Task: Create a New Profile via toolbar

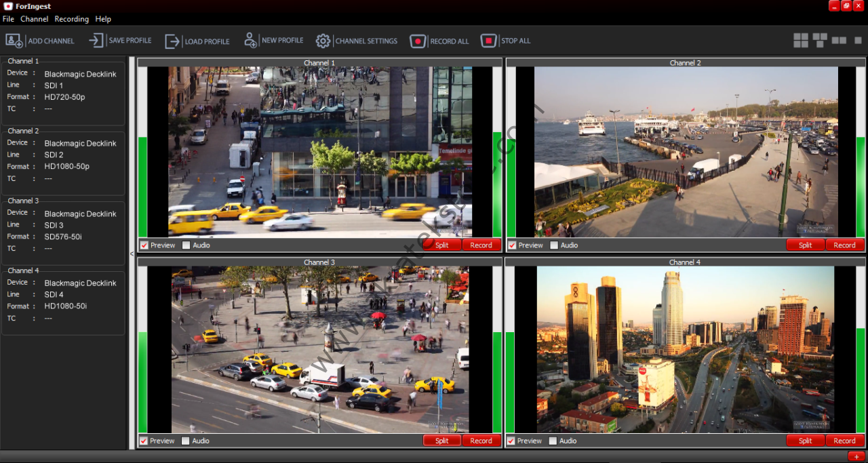Action: [250, 41]
